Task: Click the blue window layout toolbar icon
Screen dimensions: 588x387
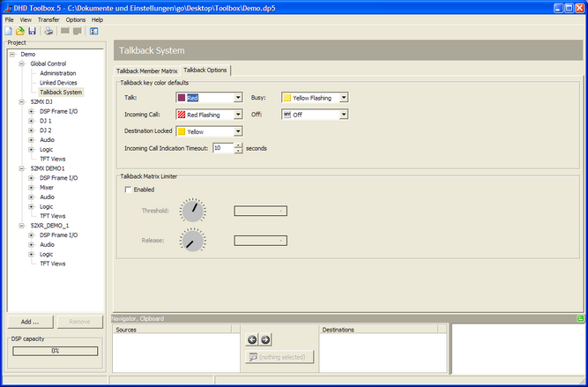Action: (93, 30)
